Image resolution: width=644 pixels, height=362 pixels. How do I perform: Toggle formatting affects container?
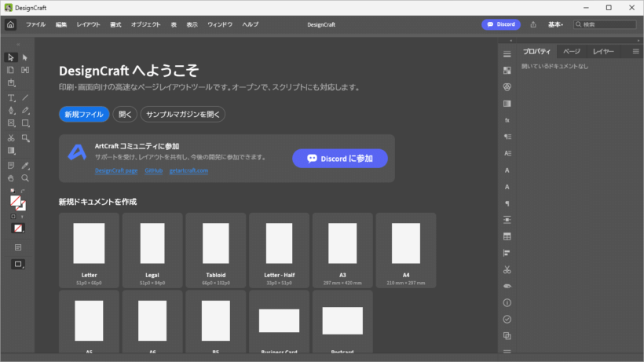tap(13, 216)
